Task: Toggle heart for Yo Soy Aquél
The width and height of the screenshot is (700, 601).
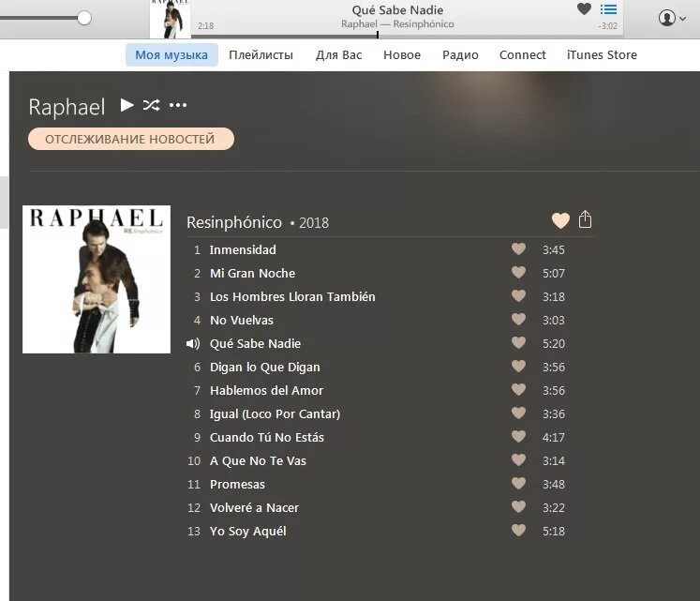Action: 518,531
